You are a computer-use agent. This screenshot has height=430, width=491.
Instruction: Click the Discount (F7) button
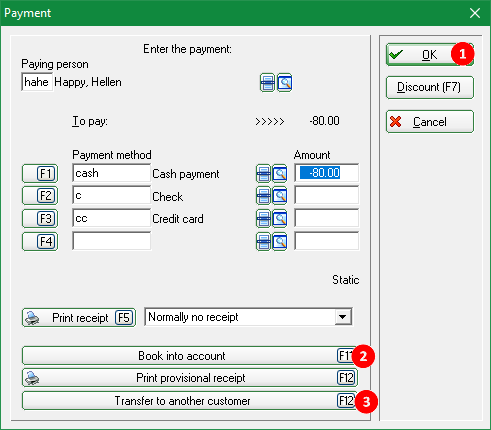pyautogui.click(x=430, y=87)
